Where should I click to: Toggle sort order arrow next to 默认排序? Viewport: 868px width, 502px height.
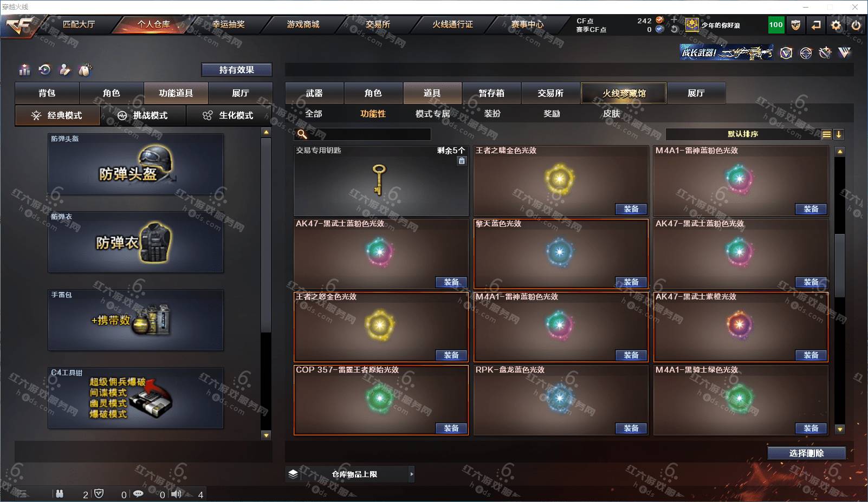point(839,134)
